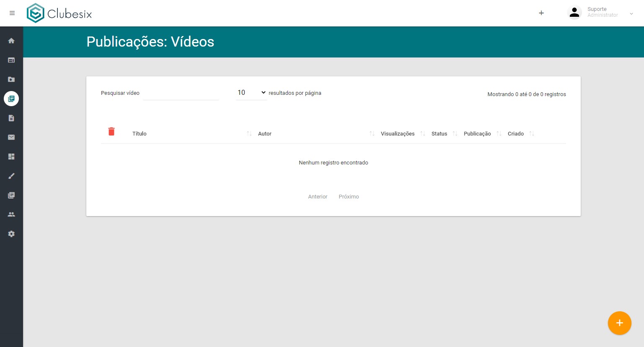The height and width of the screenshot is (347, 644).
Task: Open the starred folder sidebar icon
Action: pos(11,79)
